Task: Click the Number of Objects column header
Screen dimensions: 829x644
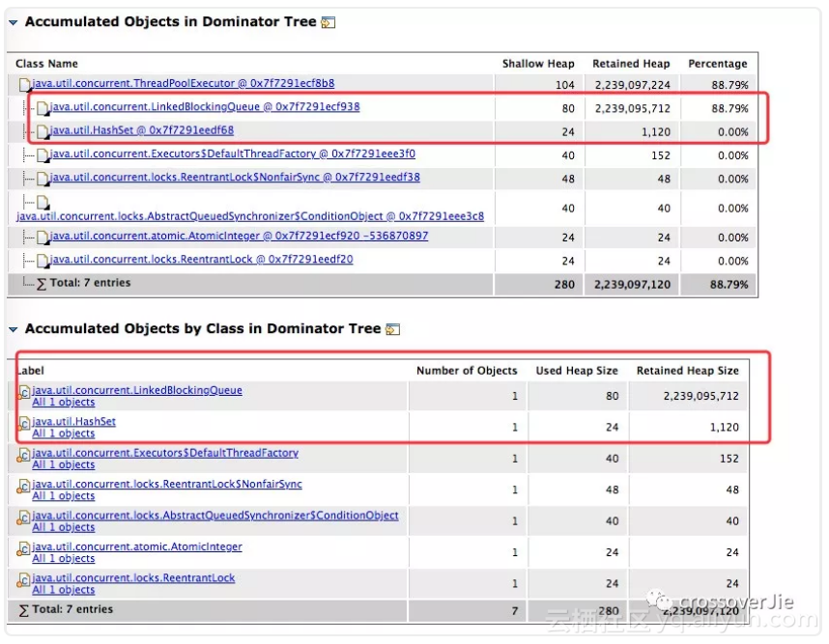Action: click(467, 371)
